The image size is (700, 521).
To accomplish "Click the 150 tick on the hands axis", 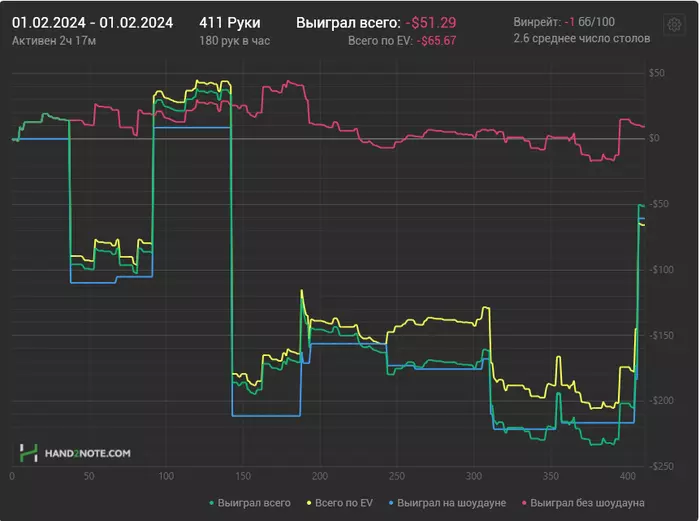I will pos(243,476).
